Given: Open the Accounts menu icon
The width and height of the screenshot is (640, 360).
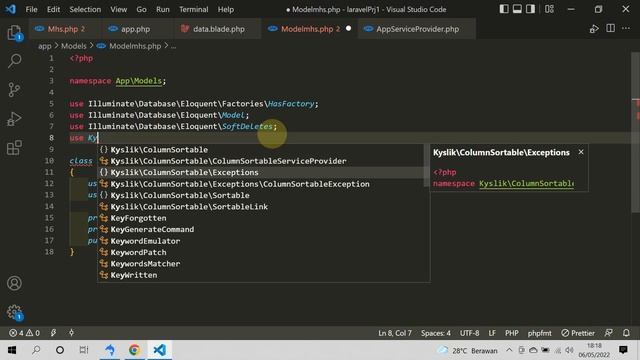Looking at the screenshot, I should tap(14, 283).
